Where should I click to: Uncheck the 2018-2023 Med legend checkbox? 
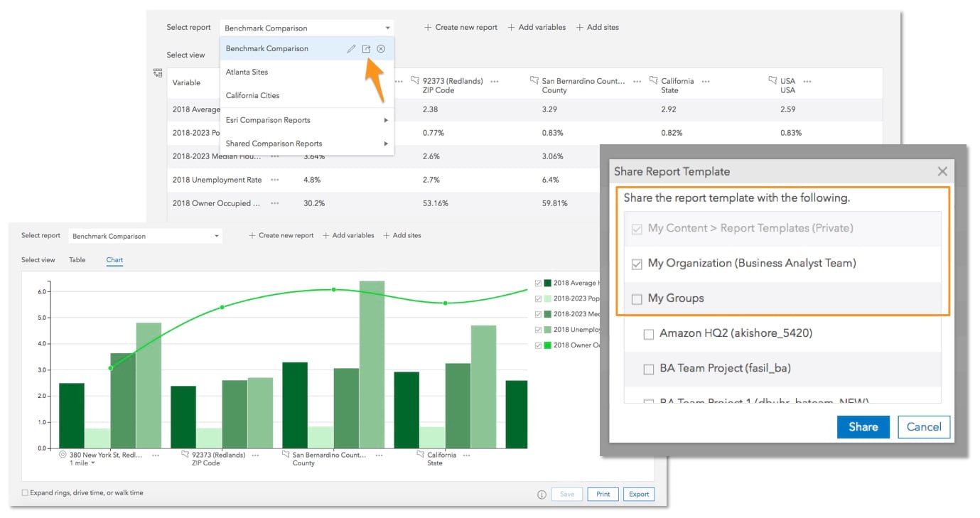(537, 314)
